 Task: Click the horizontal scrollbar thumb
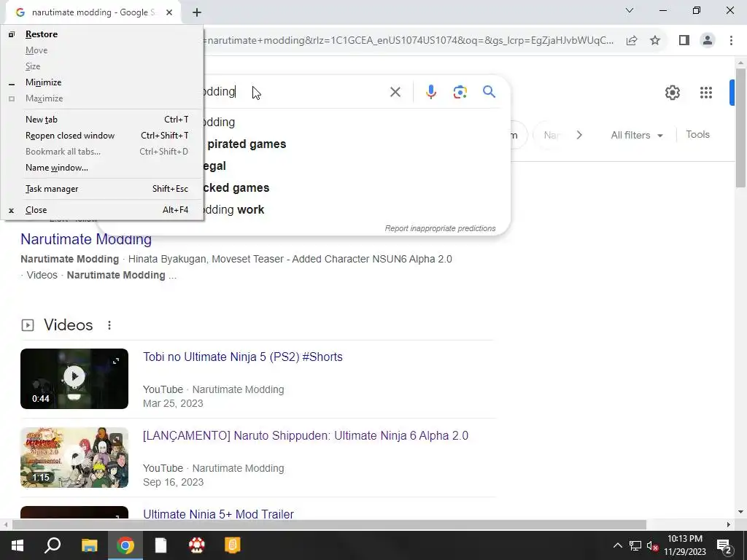(x=329, y=525)
